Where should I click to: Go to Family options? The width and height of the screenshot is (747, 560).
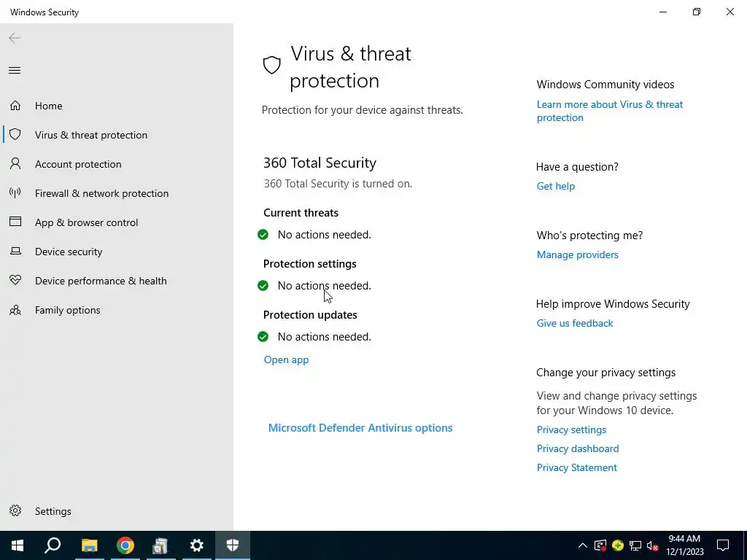tap(68, 310)
